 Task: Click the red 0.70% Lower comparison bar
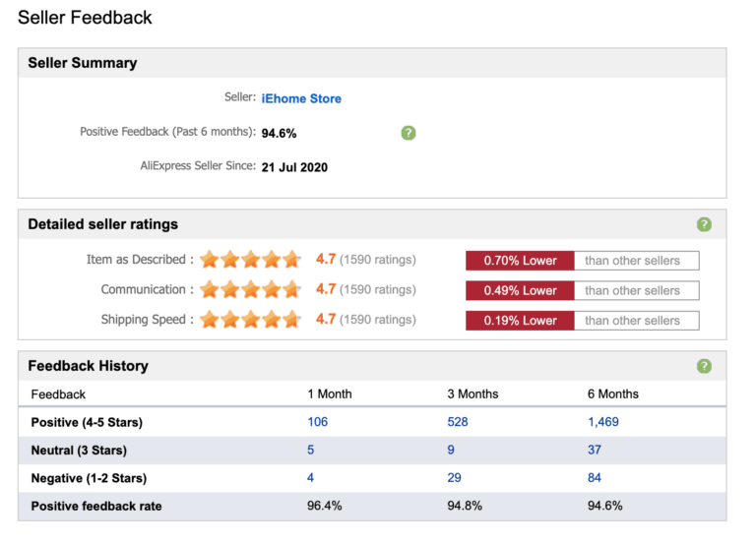520,261
